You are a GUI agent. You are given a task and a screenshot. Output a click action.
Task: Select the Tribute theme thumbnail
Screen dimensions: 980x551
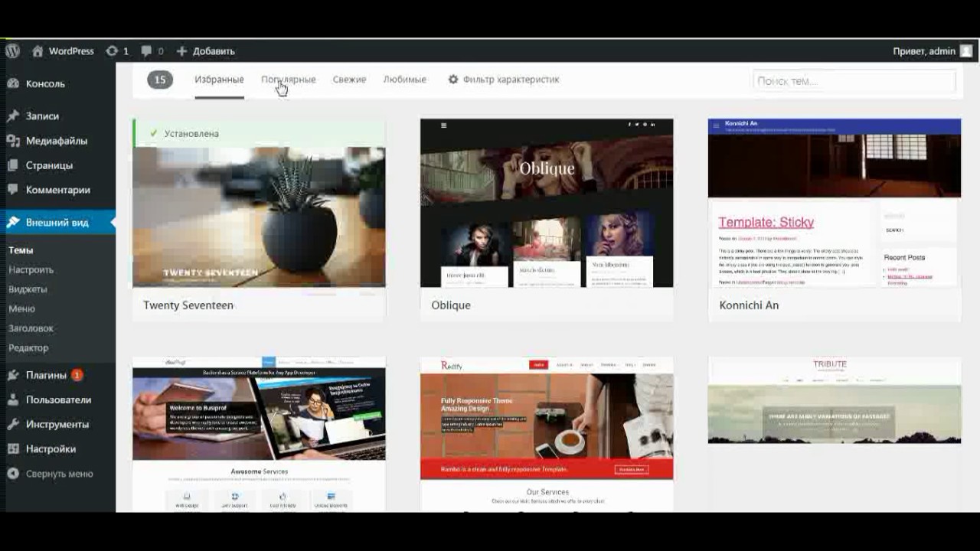[835, 434]
